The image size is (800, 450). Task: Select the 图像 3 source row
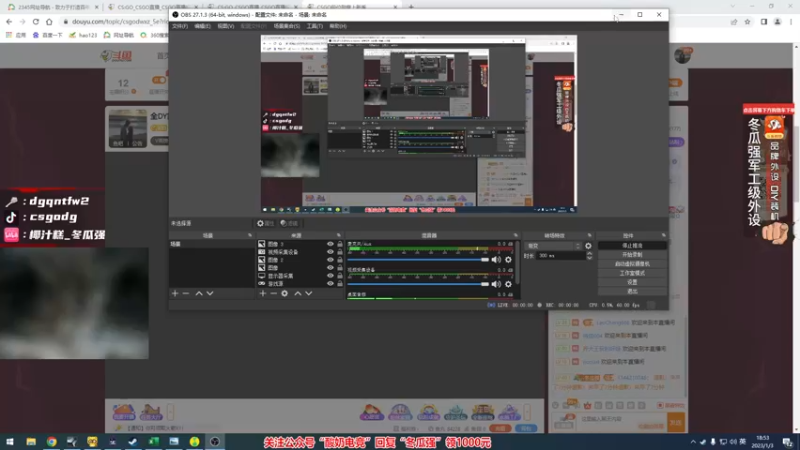[300, 244]
